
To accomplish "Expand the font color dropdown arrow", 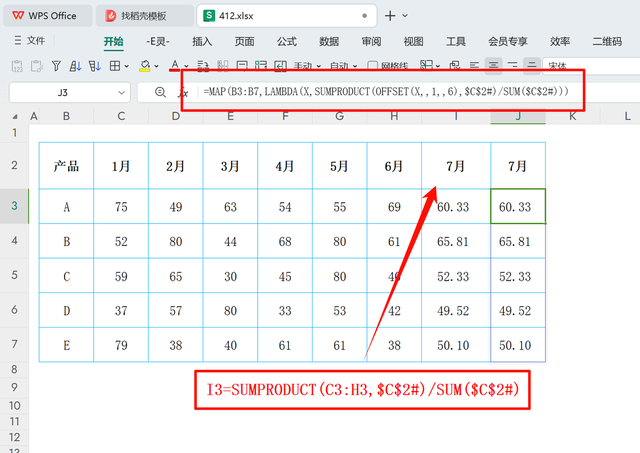I will (186, 66).
